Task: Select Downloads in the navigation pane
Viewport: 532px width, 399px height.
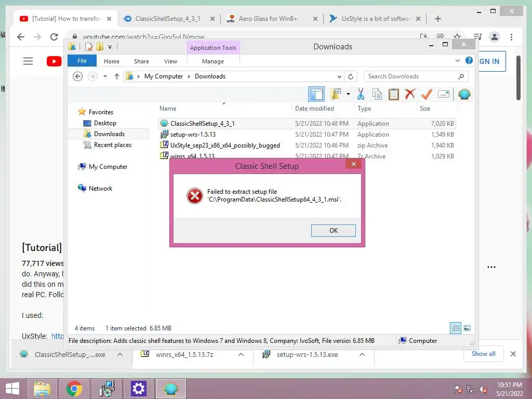Action: point(109,134)
